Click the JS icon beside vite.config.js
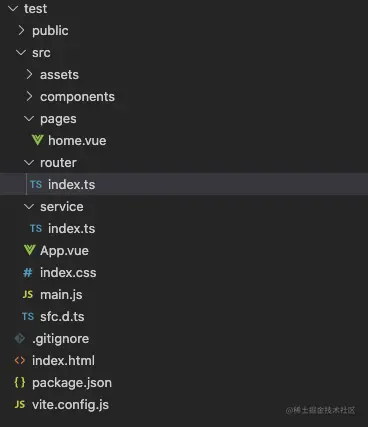This screenshot has height=427, width=368. tap(20, 404)
